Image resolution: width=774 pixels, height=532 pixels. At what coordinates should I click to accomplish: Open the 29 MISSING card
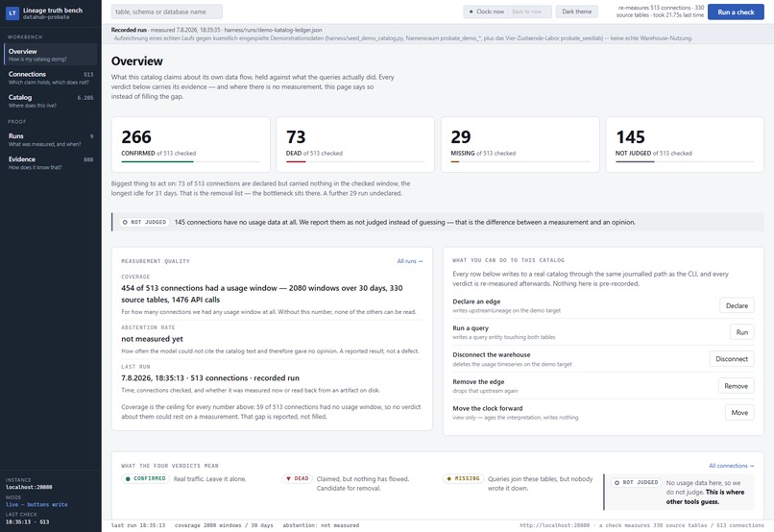pyautogui.click(x=520, y=144)
